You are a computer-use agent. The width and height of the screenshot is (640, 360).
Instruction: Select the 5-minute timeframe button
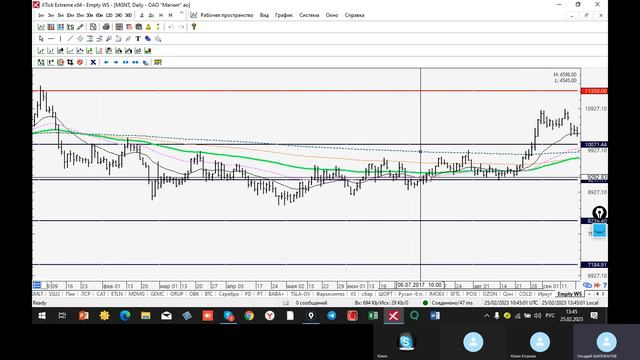[60, 15]
